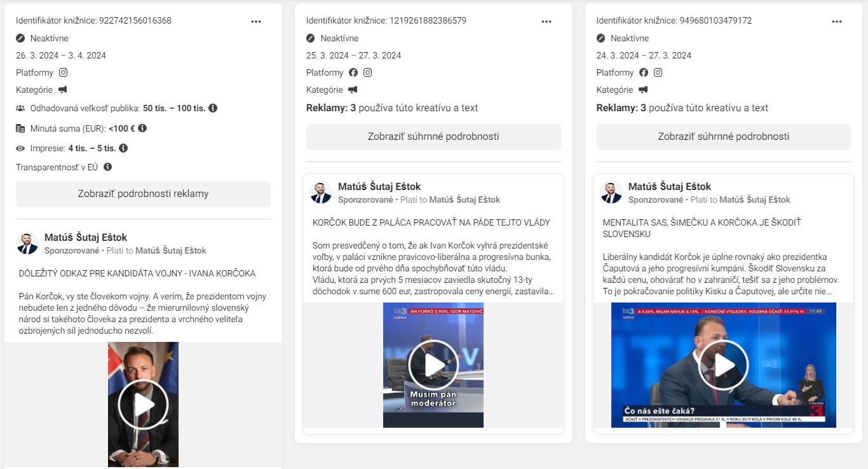Open three-dot menu for library ID 922742156016368
The image size is (868, 469).
click(x=256, y=21)
